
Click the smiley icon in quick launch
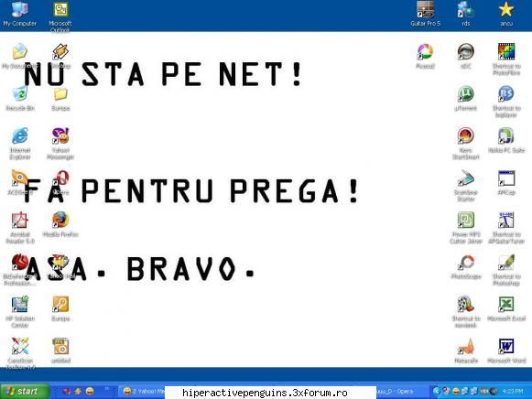pyautogui.click(x=90, y=391)
